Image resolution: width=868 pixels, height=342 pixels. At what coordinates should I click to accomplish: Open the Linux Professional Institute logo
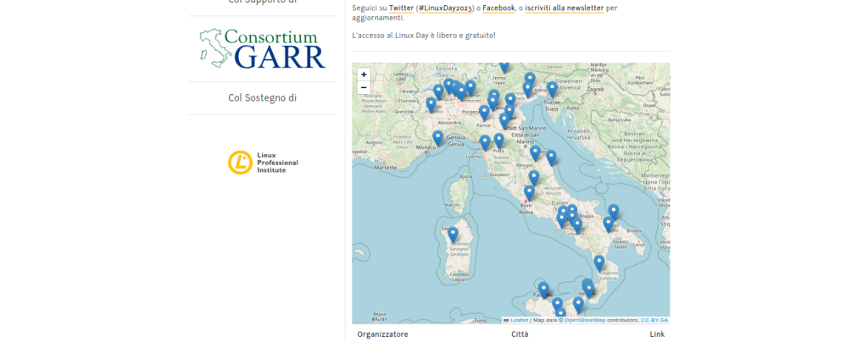[x=263, y=163]
